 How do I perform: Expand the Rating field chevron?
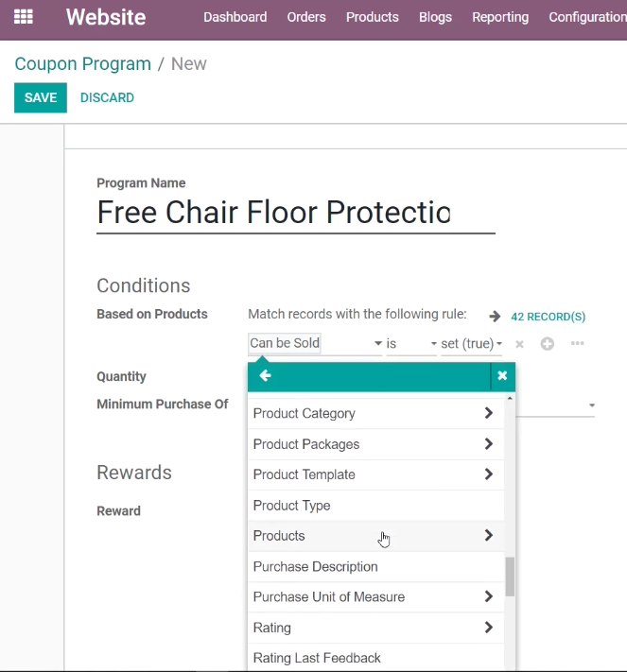[x=489, y=628]
